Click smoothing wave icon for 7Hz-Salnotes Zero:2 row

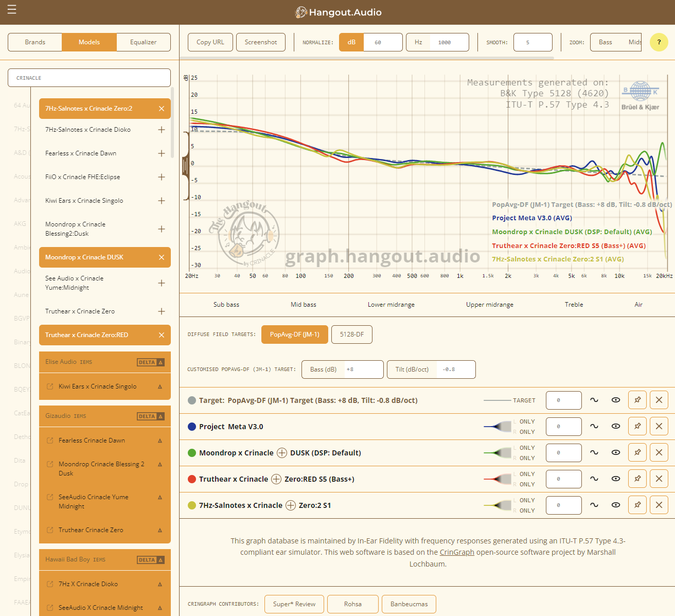594,505
